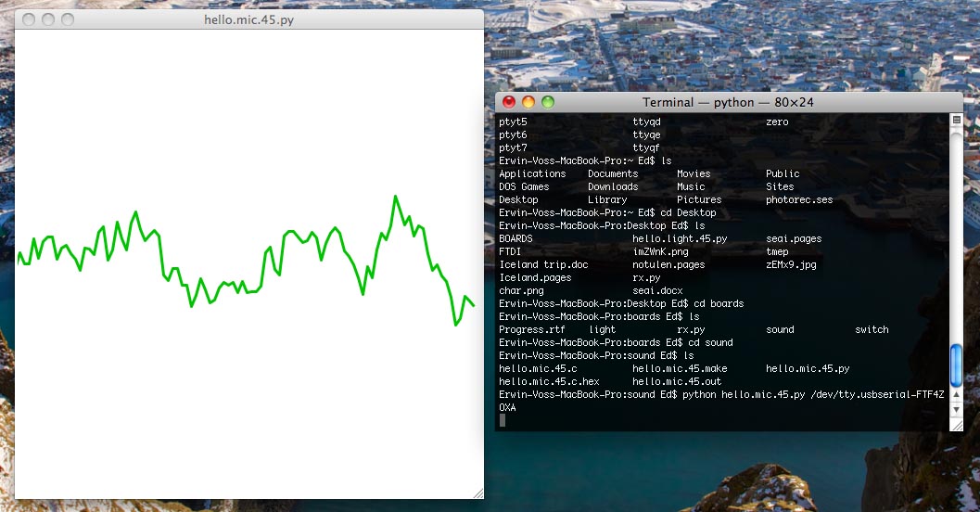Click /dev/tty.usbserial-FTF4Z in python command
Screen dimensions: 980x512
click(x=877, y=395)
